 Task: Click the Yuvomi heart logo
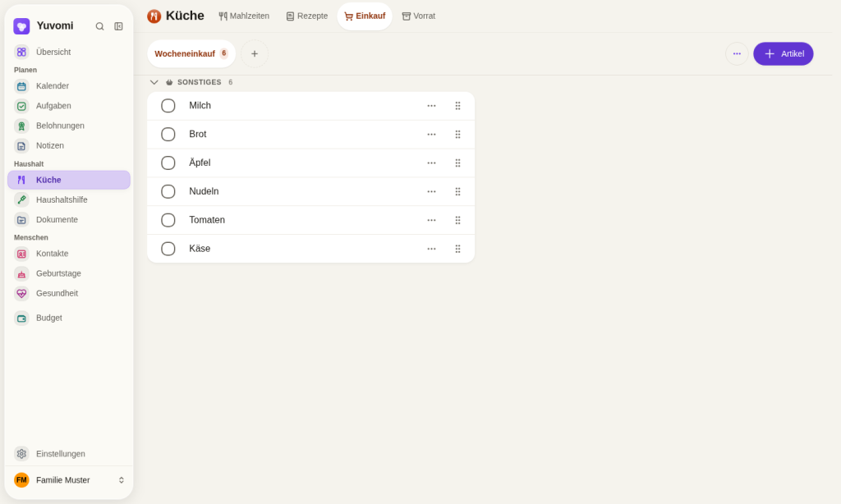[x=21, y=26]
